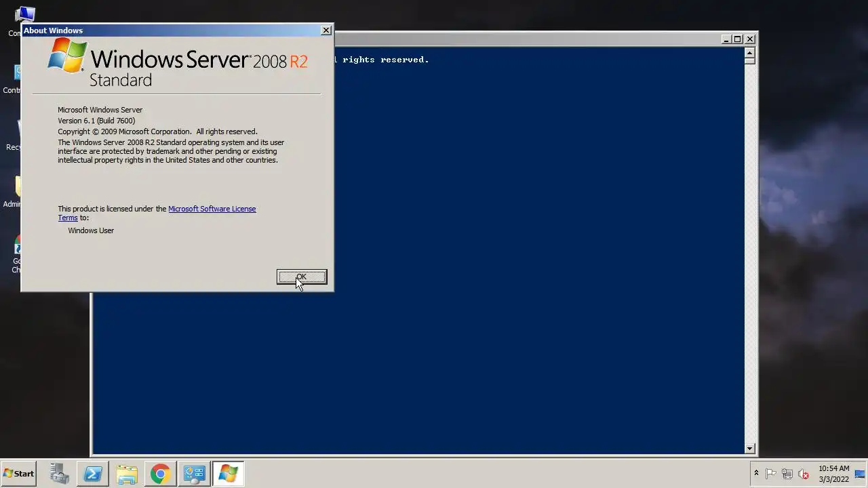
Task: Click the About Windows title bar
Action: pos(170,30)
